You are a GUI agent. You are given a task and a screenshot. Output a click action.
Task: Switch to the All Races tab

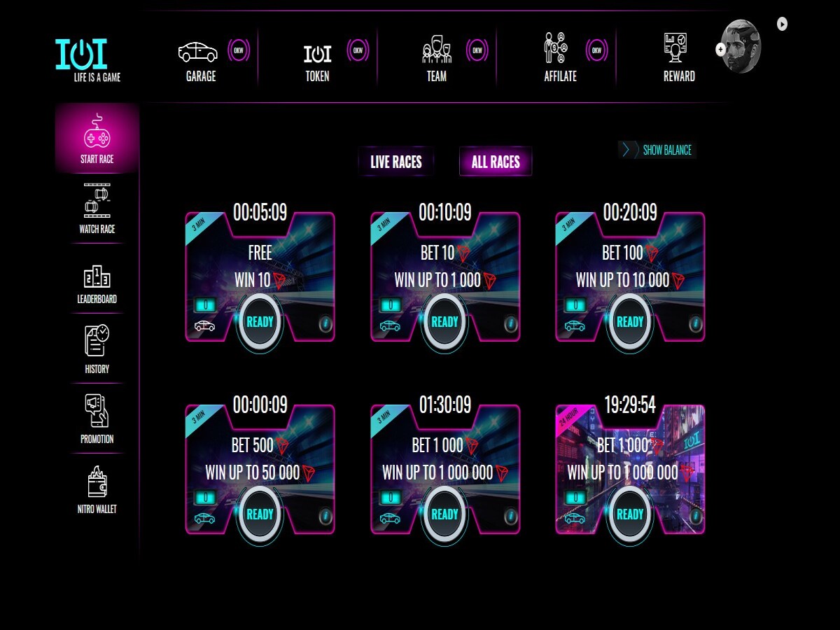point(496,162)
